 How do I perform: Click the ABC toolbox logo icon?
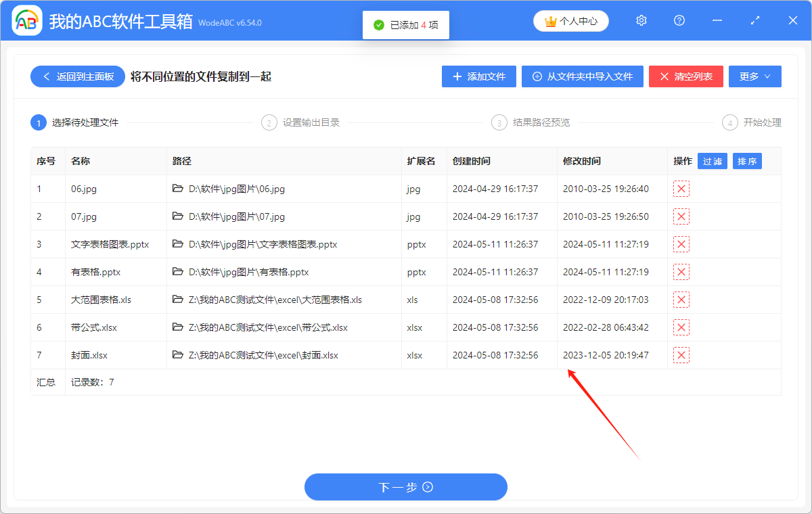coord(26,20)
